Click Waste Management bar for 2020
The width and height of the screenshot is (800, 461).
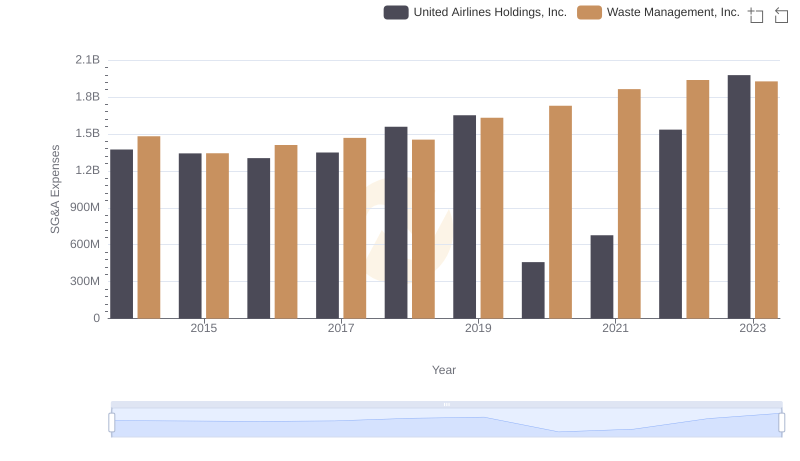point(561,212)
